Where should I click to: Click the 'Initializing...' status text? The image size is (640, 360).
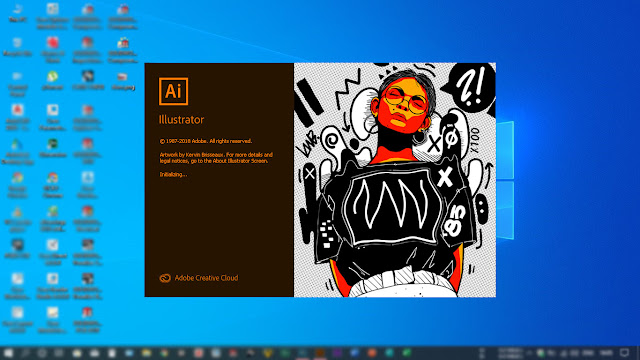(173, 174)
